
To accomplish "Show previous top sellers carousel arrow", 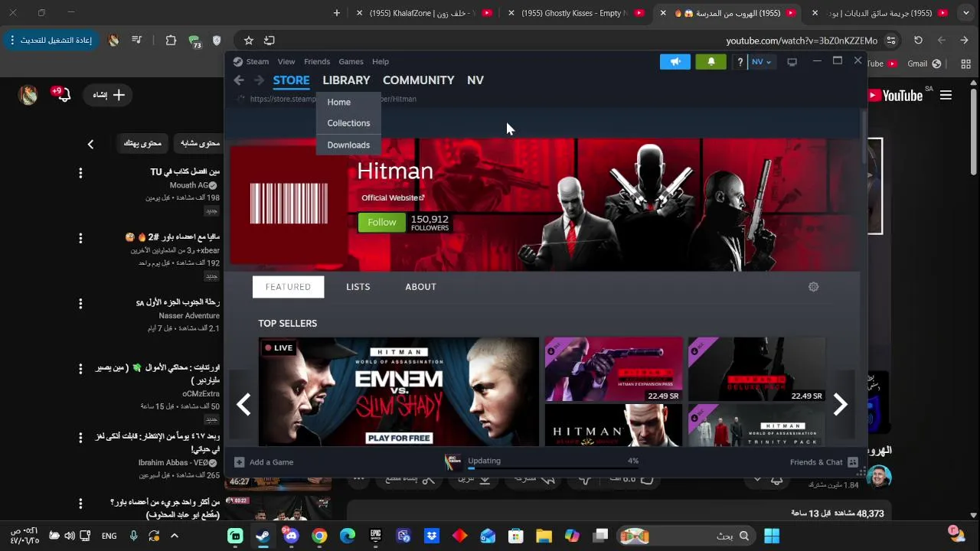I will point(243,405).
